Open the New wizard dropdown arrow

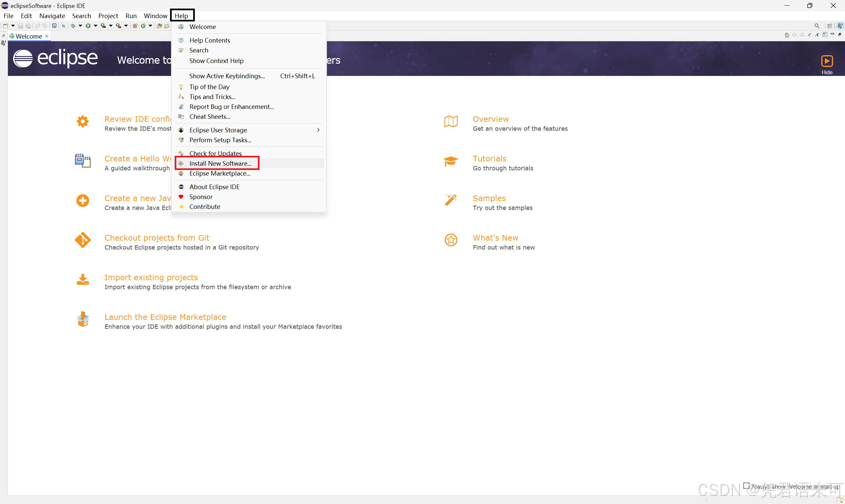coord(13,26)
